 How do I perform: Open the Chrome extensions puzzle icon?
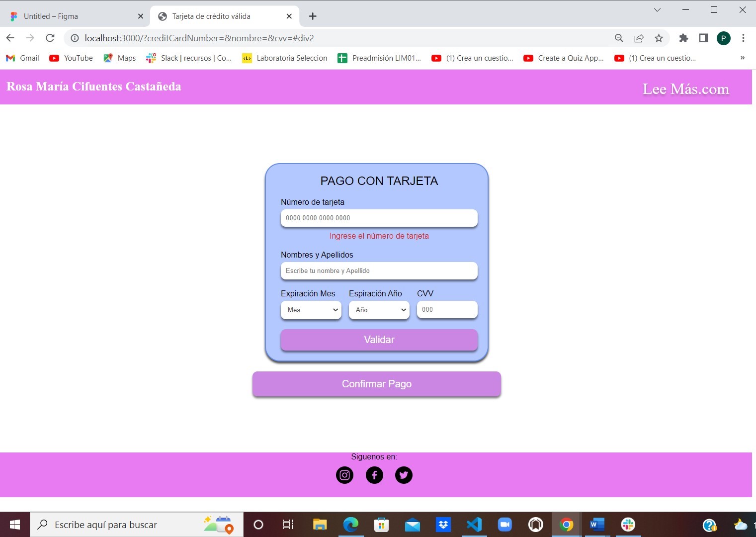pos(683,38)
